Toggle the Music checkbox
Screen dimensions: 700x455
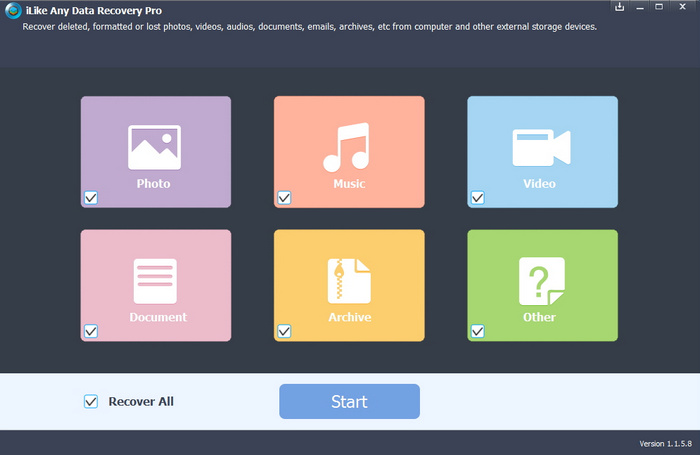284,198
